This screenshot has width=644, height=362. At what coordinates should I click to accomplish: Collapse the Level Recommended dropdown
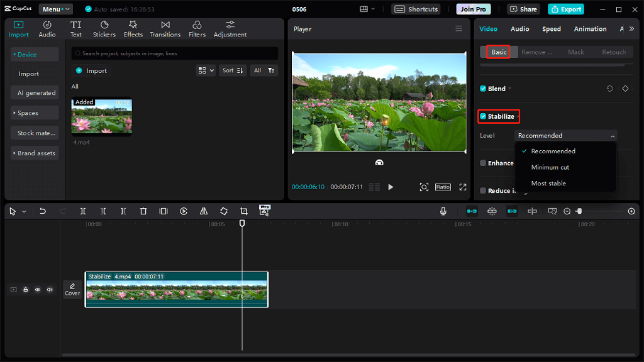[565, 136]
